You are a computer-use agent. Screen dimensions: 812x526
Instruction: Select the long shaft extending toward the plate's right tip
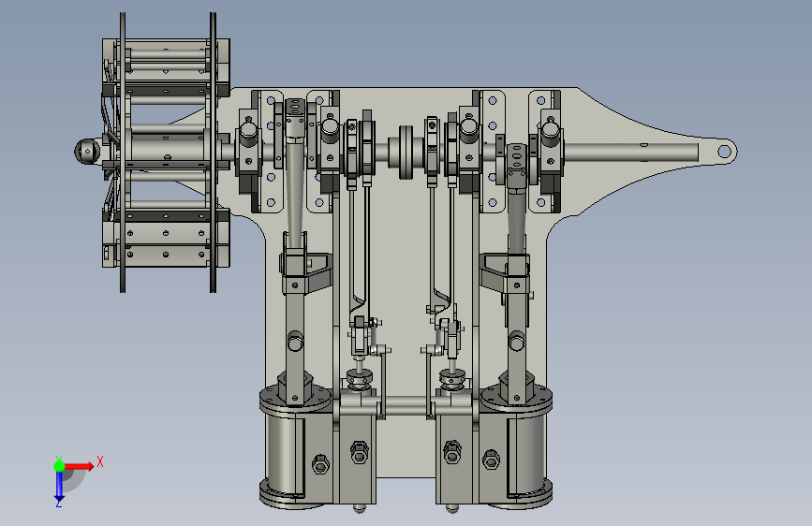(630, 153)
